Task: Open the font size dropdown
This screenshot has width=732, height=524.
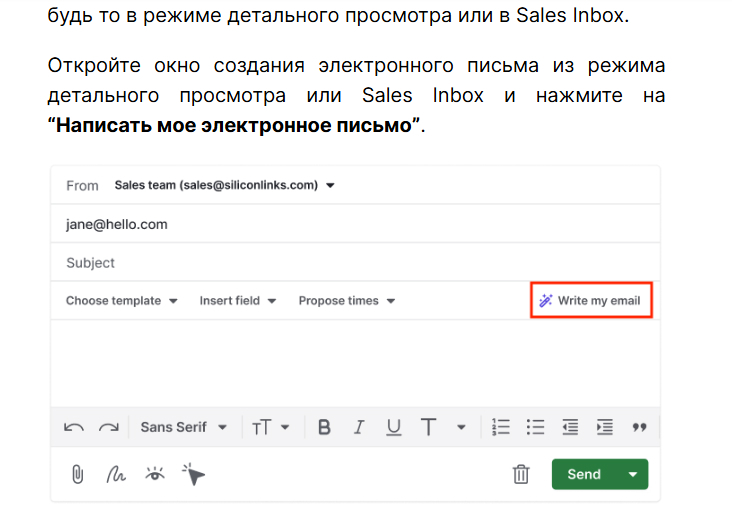Action: (x=271, y=427)
